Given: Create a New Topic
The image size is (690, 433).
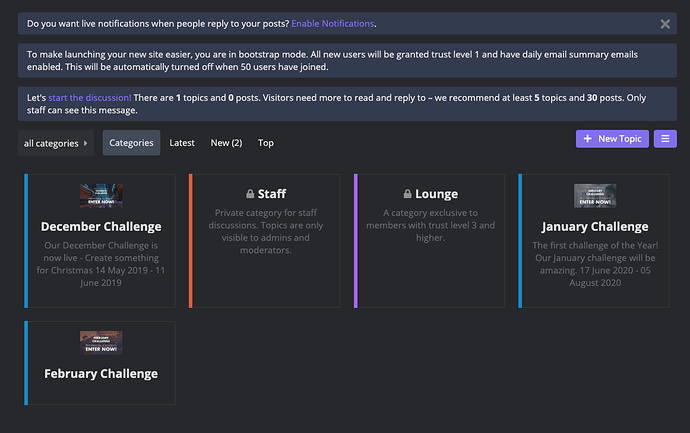Looking at the screenshot, I should point(612,139).
